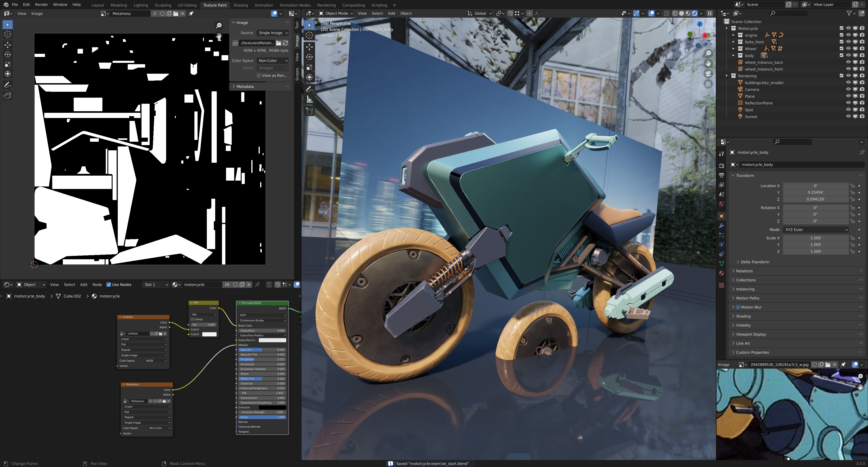Screen dimensions: 868x467
Task: Hide the Camera object in outliner
Action: pyautogui.click(x=848, y=89)
